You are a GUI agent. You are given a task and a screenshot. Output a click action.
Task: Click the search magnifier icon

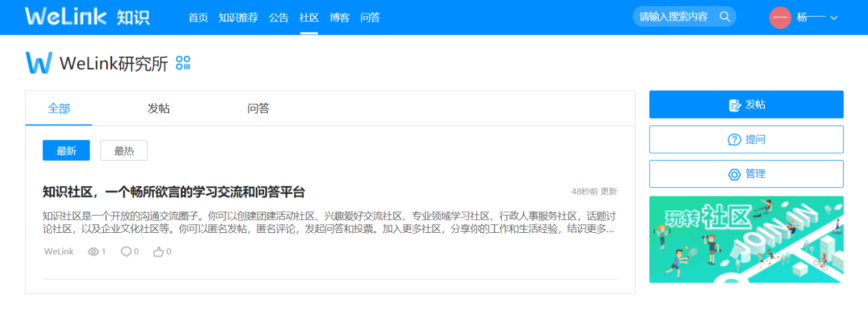point(725,16)
